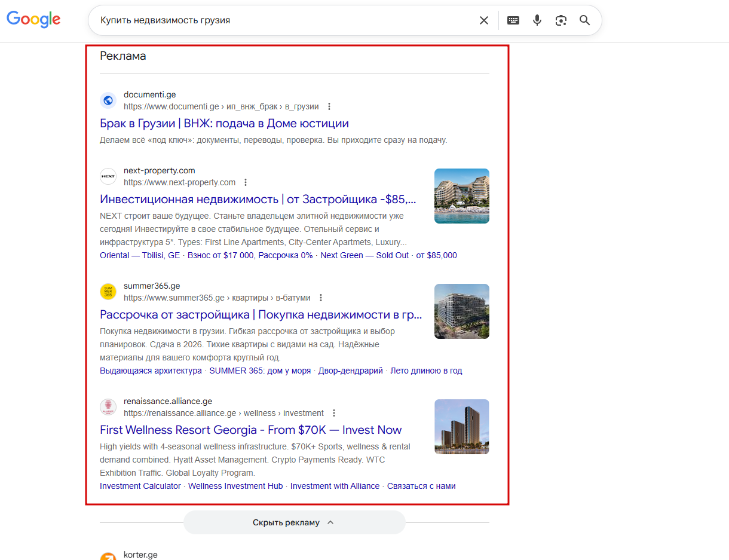The image size is (729, 560).
Task: Click the summer365.ge site name
Action: (x=152, y=286)
